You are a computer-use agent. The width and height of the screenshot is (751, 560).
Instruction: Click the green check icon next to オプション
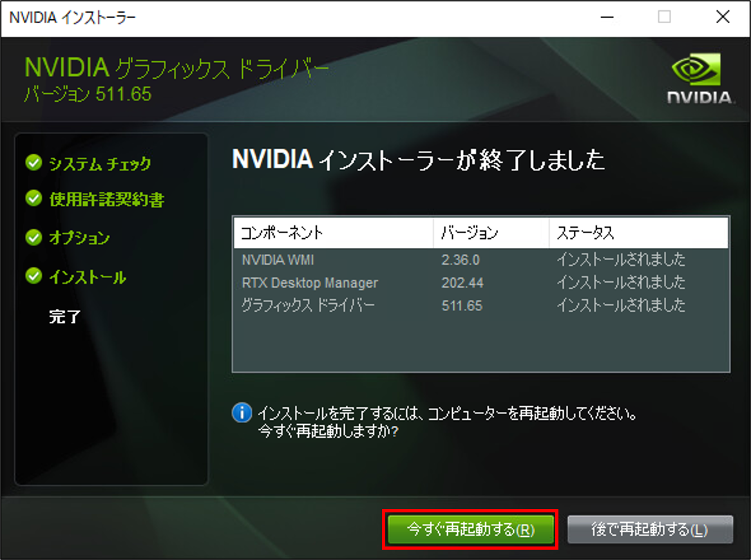[x=33, y=237]
